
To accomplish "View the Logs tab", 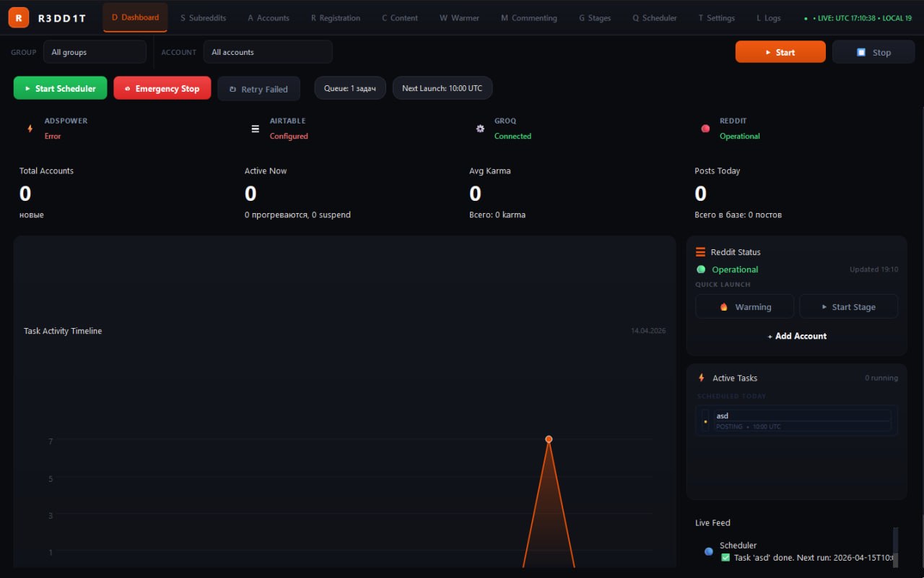I will [769, 18].
